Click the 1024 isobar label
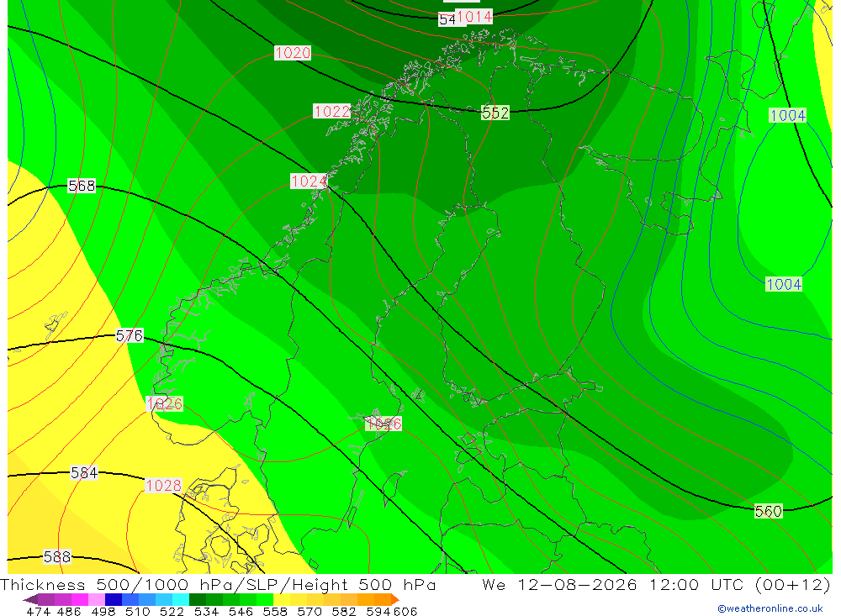This screenshot has height=616, width=841. pos(309,182)
